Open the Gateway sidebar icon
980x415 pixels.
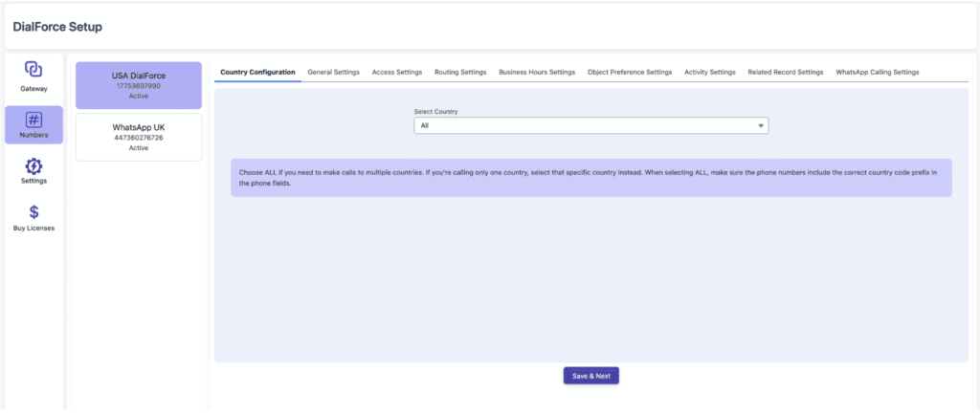click(33, 69)
